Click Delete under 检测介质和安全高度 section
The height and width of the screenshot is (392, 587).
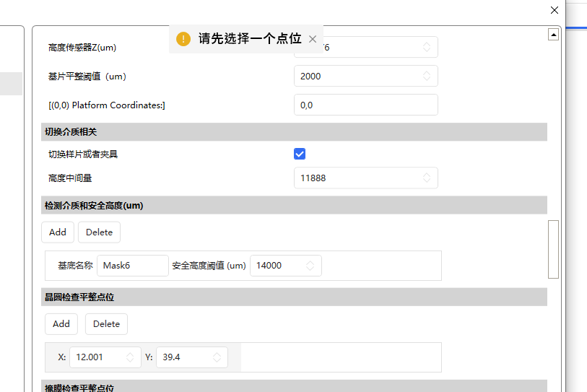point(99,232)
